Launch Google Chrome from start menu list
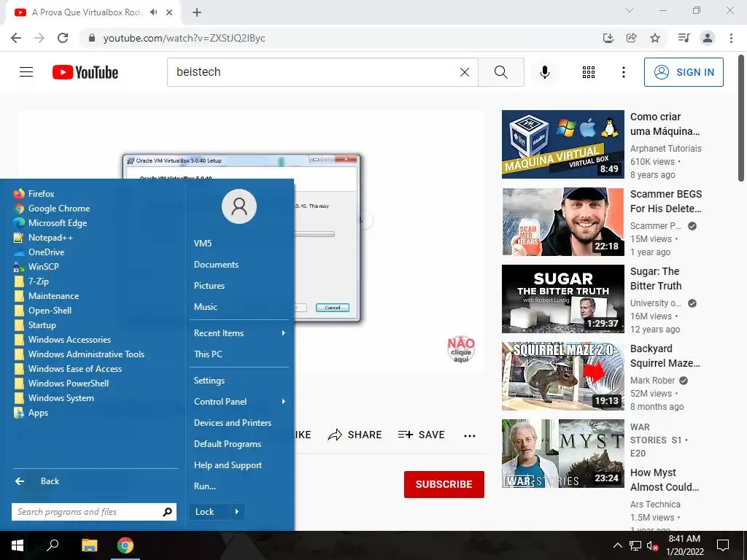 (x=52, y=209)
